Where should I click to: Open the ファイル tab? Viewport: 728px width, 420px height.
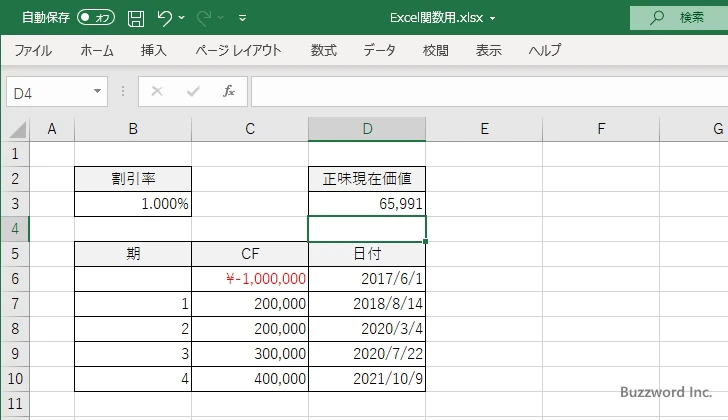pos(33,50)
